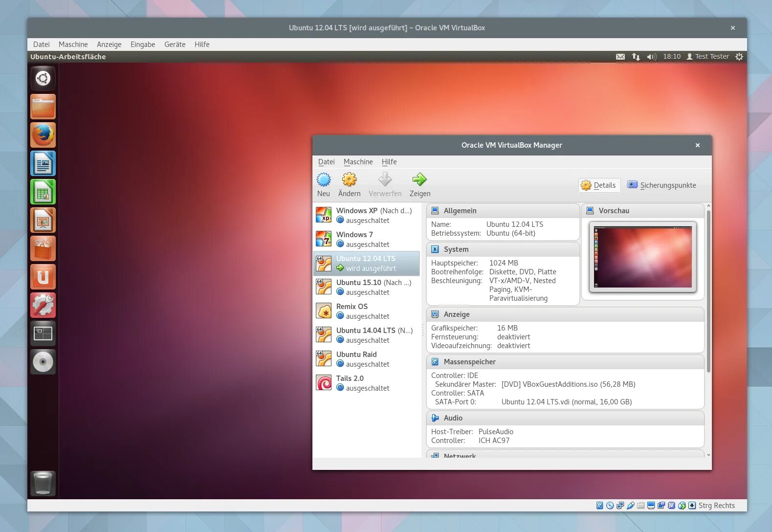
Task: Open Anzeige menu in VM window
Action: [x=109, y=44]
